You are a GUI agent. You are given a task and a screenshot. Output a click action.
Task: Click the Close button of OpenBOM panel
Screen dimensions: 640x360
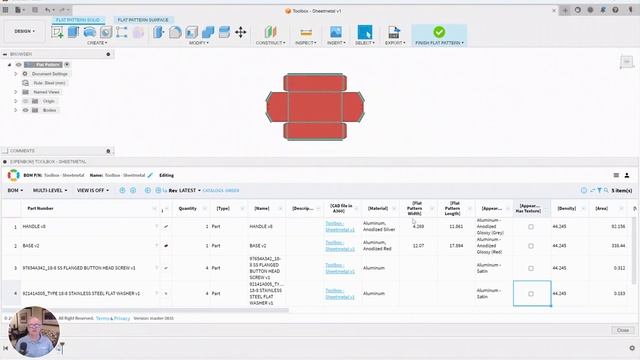pyautogui.click(x=623, y=330)
